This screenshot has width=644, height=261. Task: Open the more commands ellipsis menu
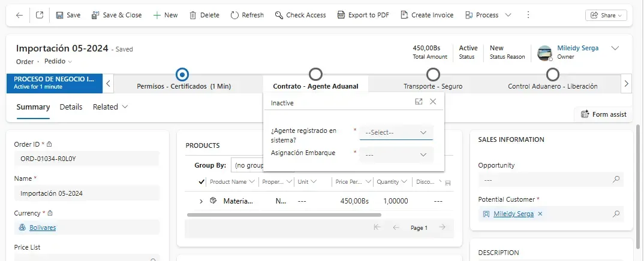pyautogui.click(x=528, y=15)
